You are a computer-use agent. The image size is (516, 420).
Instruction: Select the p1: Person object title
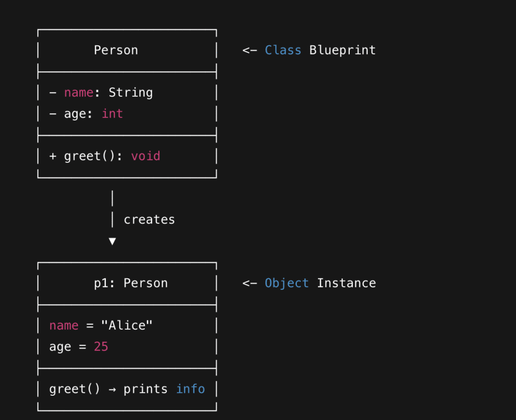(131, 283)
